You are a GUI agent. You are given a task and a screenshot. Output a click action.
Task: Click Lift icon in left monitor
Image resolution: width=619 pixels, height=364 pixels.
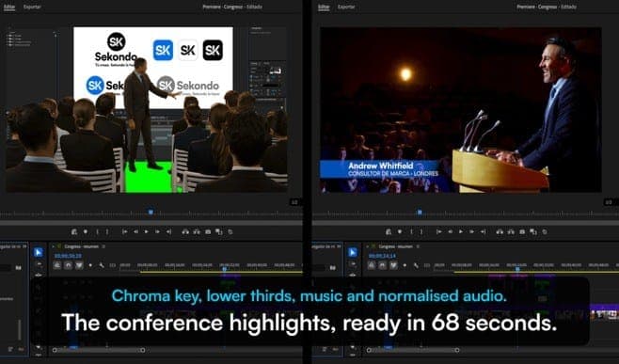185,231
